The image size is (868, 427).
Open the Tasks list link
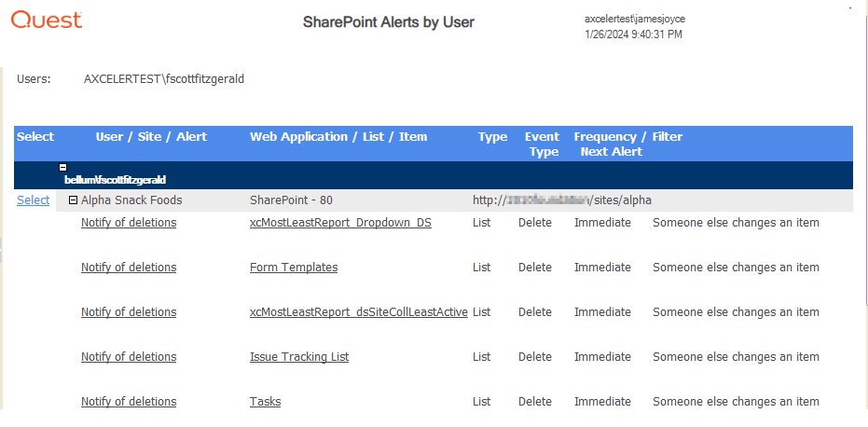point(265,402)
